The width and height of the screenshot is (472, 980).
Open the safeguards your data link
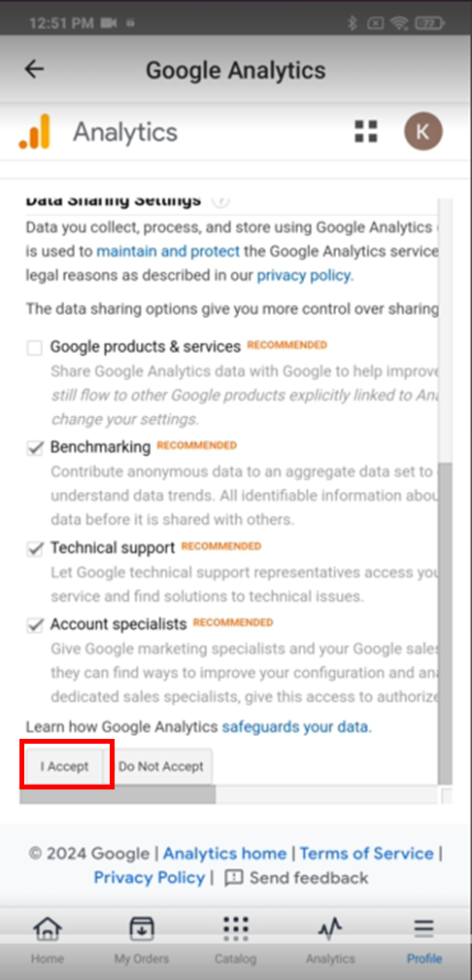[296, 727]
